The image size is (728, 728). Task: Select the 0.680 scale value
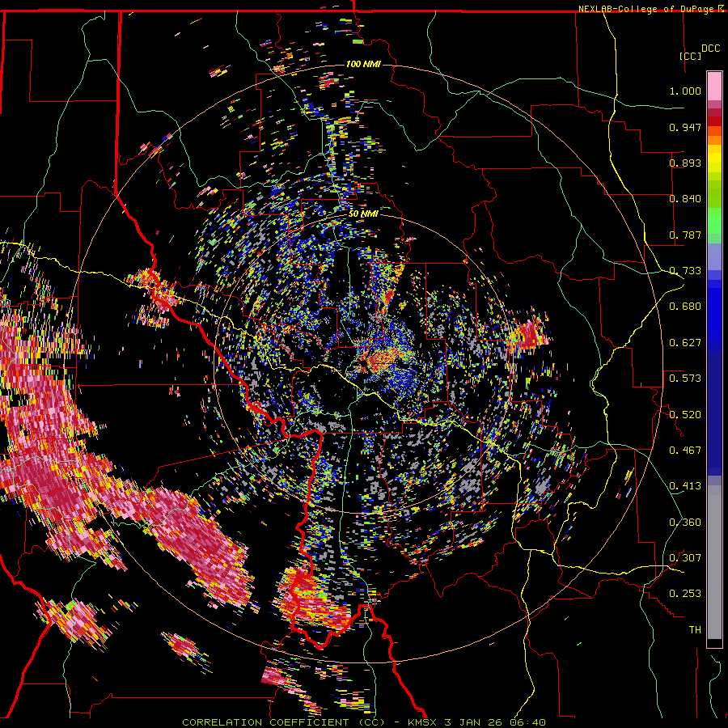click(685, 307)
